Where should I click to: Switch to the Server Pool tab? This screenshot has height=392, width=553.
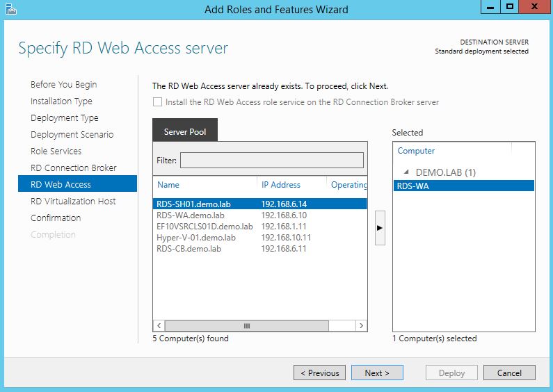pos(184,131)
